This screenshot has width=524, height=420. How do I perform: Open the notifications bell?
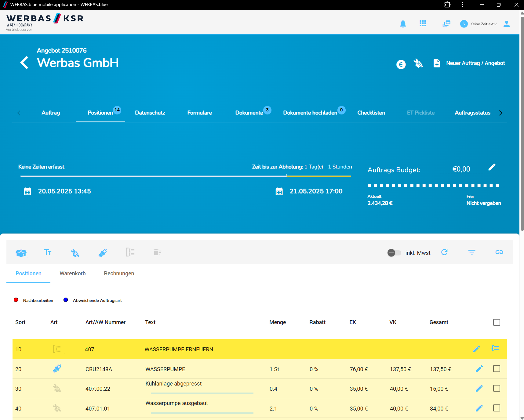coord(403,24)
